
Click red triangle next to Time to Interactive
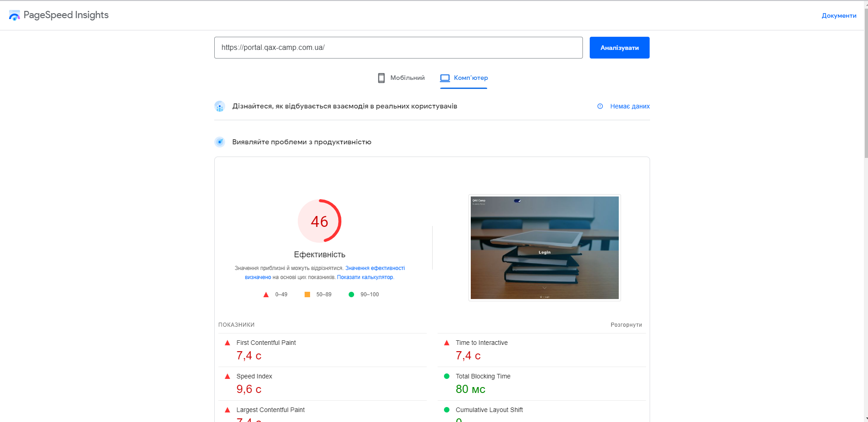(447, 343)
